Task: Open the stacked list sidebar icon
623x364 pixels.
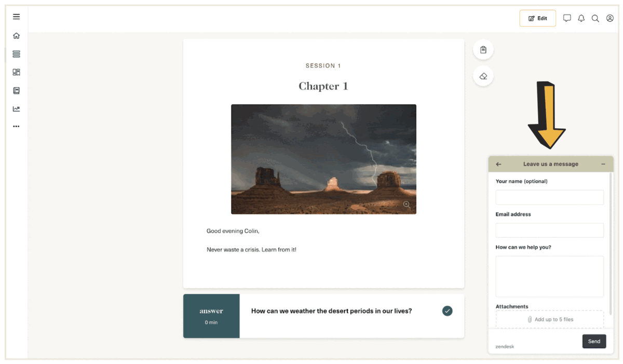Action: (x=16, y=54)
